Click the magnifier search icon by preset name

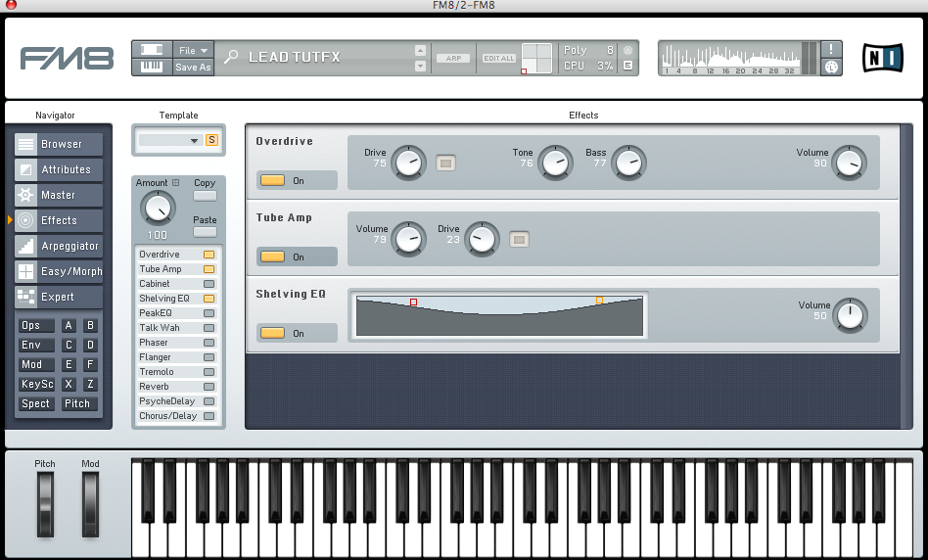pos(231,57)
